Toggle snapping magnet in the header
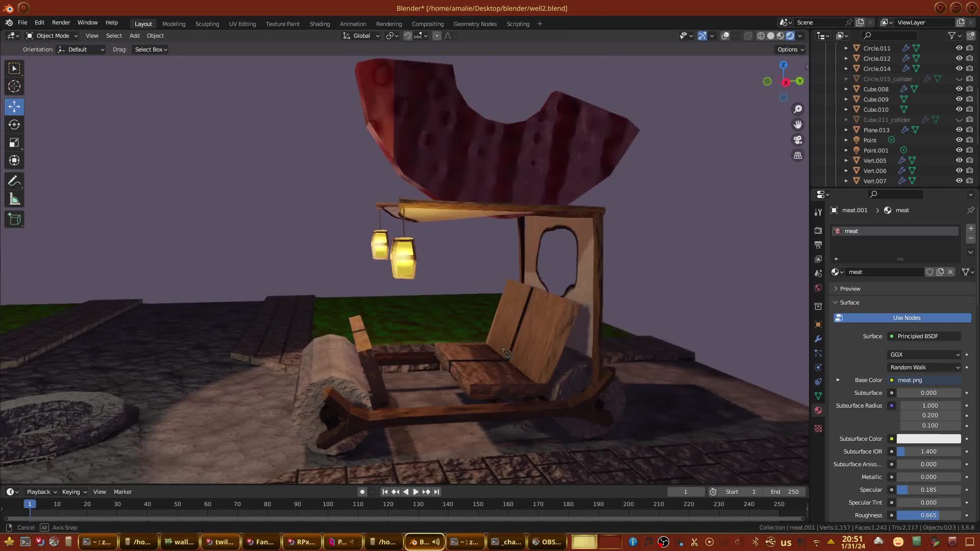 coord(408,36)
